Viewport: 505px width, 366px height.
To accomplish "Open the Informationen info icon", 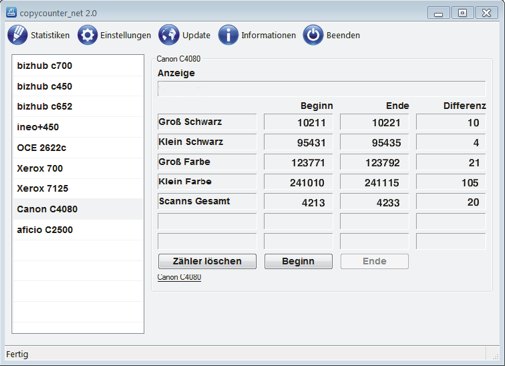I will click(228, 35).
